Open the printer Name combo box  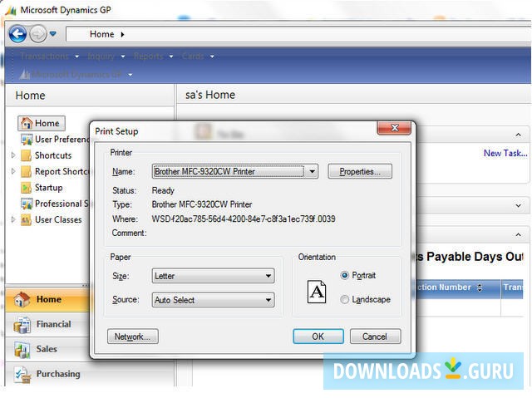coord(234,171)
